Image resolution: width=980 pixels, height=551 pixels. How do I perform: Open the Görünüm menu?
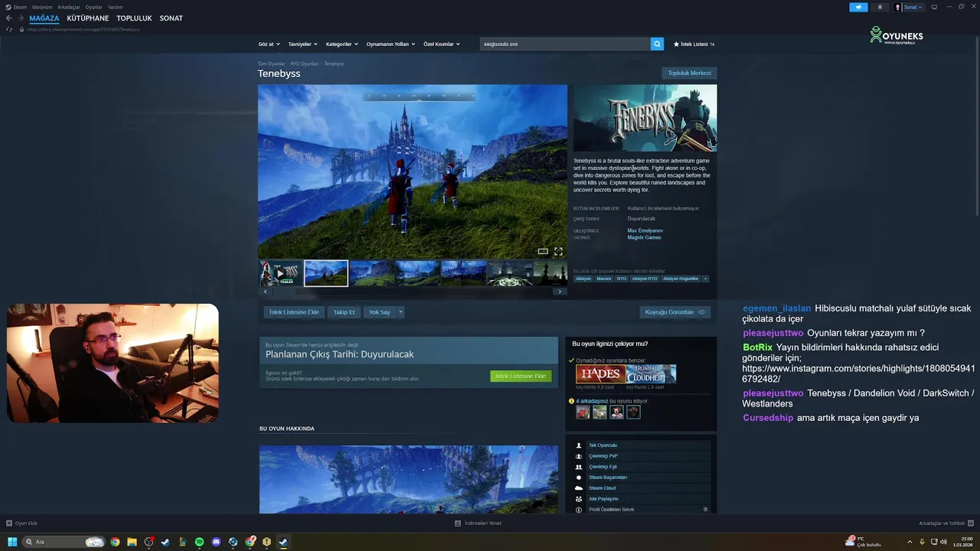point(42,7)
